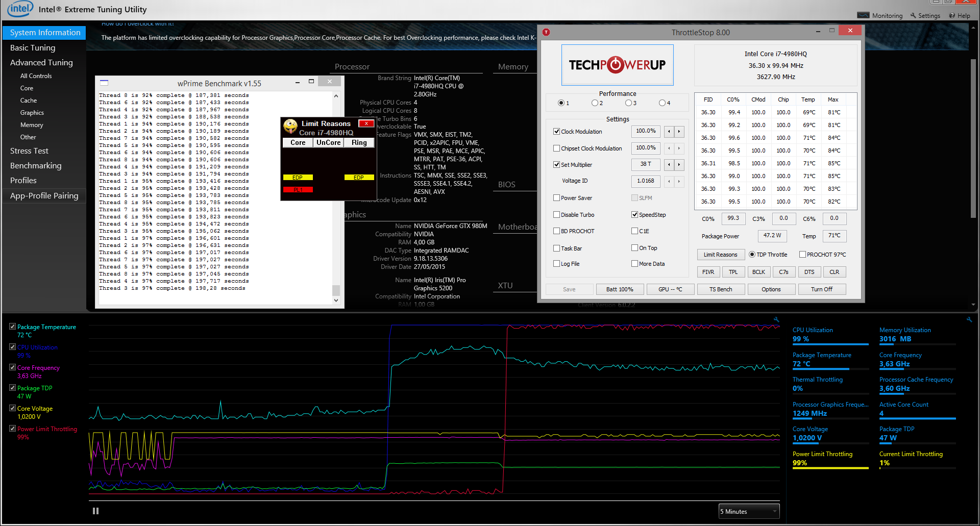980x526 pixels.
Task: Open Help in the top bar
Action: tap(960, 15)
